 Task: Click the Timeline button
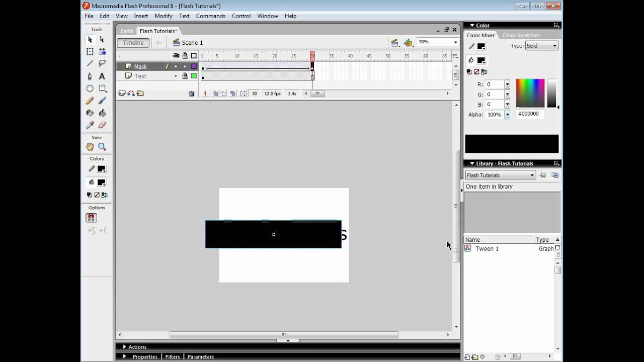pyautogui.click(x=133, y=43)
